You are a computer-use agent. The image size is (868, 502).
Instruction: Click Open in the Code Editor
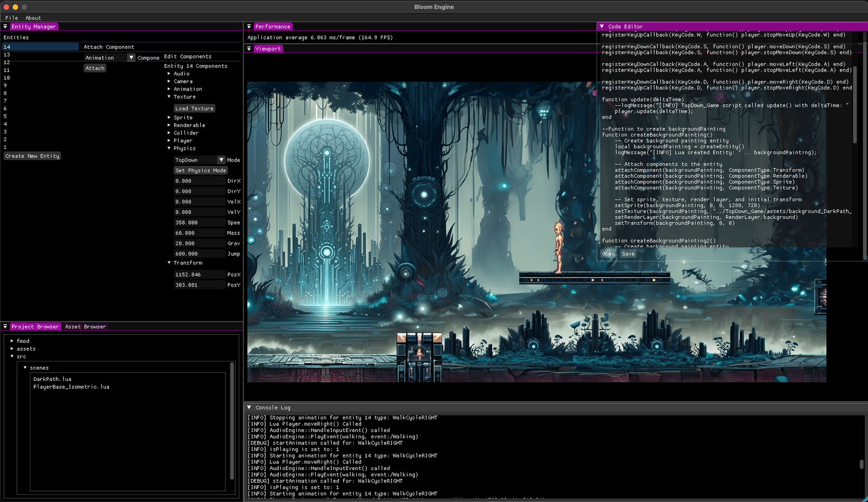pos(609,254)
